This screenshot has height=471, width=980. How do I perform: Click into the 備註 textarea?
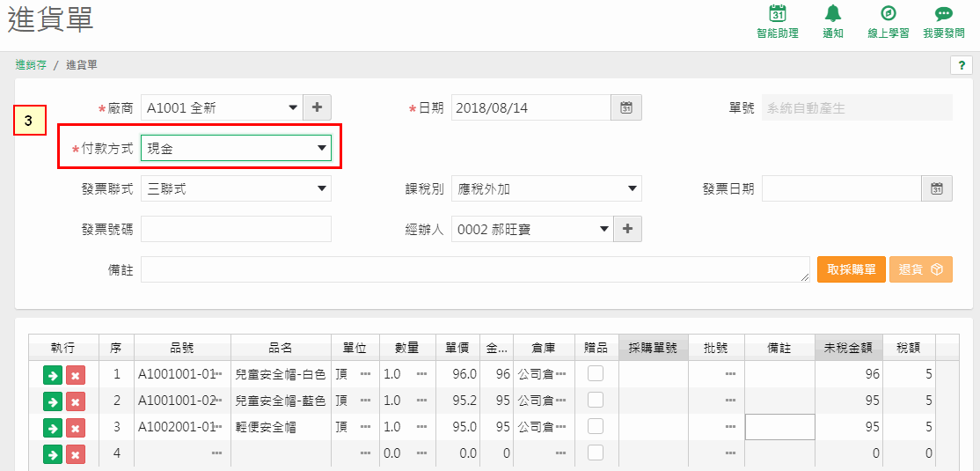pos(476,269)
